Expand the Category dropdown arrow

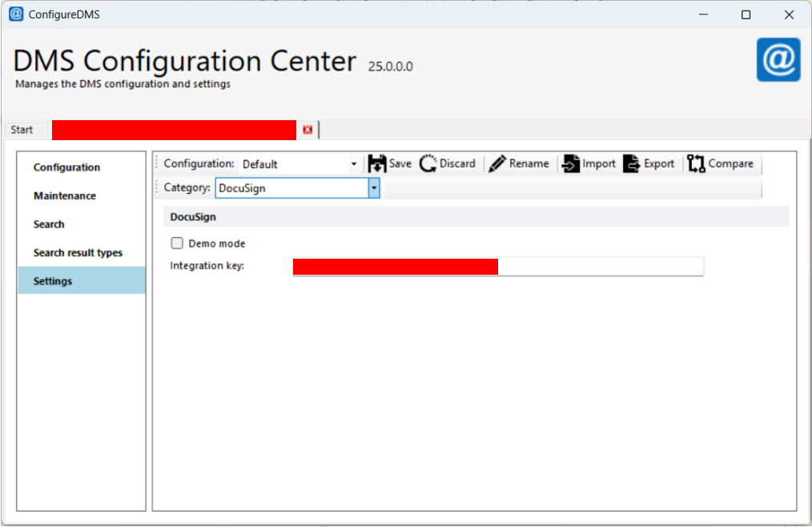tap(373, 188)
